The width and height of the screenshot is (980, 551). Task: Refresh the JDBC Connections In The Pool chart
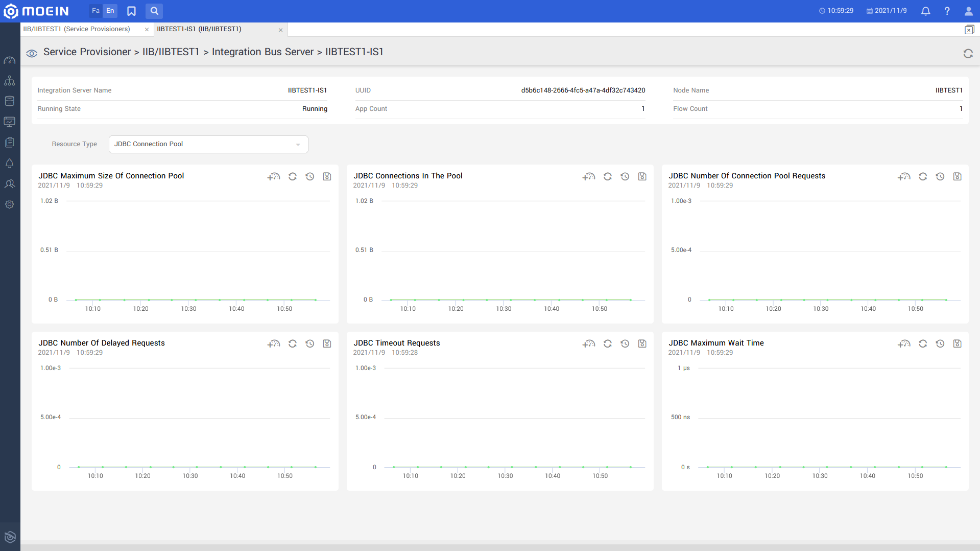tap(607, 176)
